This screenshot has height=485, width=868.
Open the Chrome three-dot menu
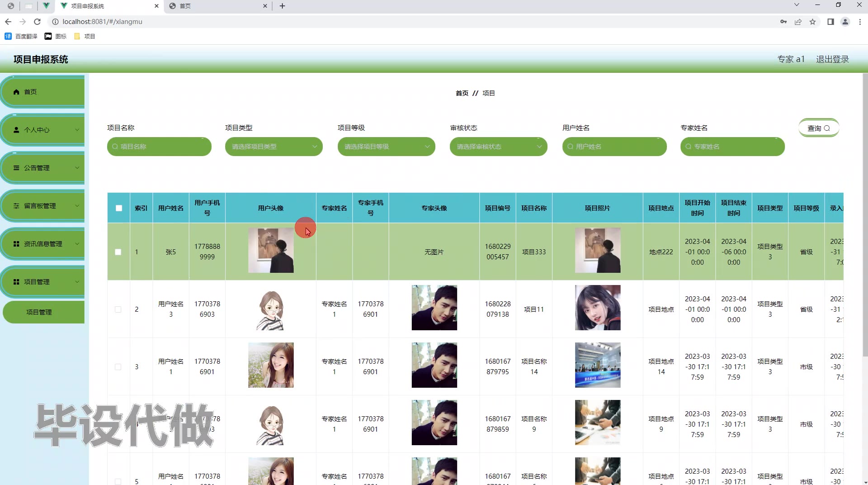pos(860,22)
